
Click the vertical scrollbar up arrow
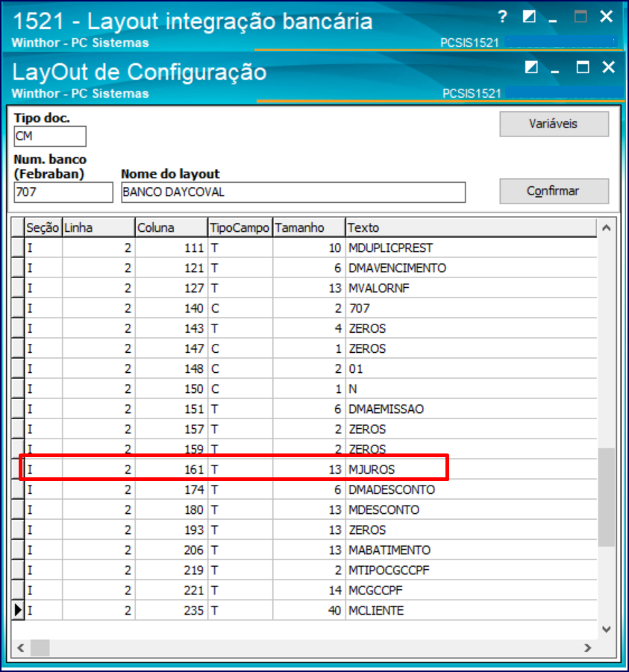pyautogui.click(x=607, y=228)
